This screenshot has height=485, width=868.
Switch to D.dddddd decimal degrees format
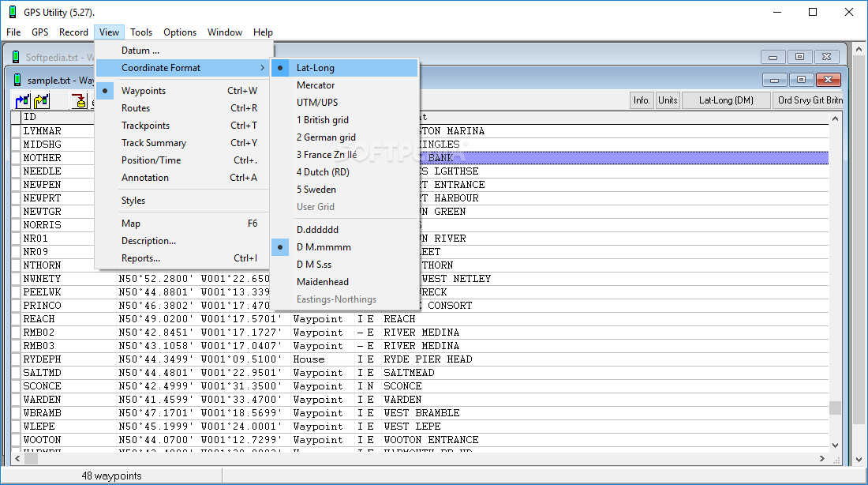click(344, 230)
